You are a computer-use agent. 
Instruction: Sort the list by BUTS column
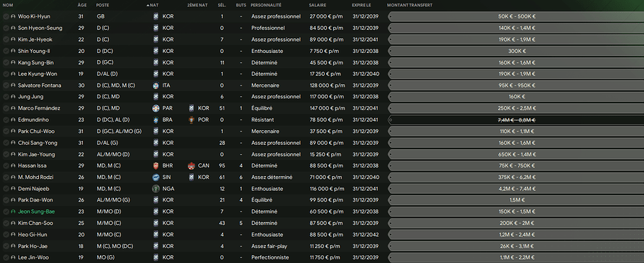[241, 6]
